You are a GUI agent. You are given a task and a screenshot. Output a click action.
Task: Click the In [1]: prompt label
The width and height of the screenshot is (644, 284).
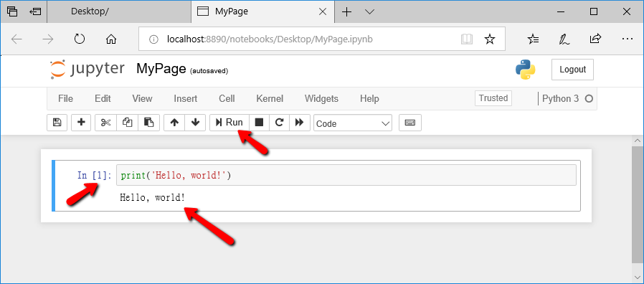pos(95,176)
